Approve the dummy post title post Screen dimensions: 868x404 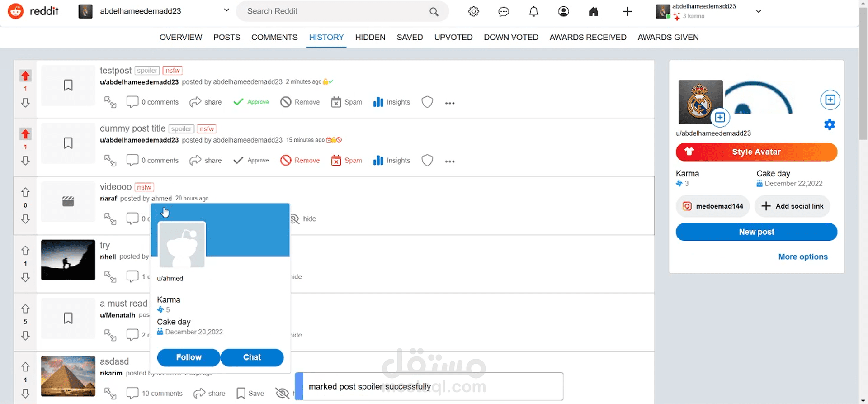click(251, 161)
